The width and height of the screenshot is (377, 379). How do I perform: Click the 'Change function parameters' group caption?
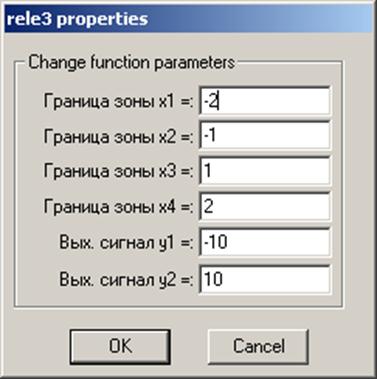[x=132, y=63]
